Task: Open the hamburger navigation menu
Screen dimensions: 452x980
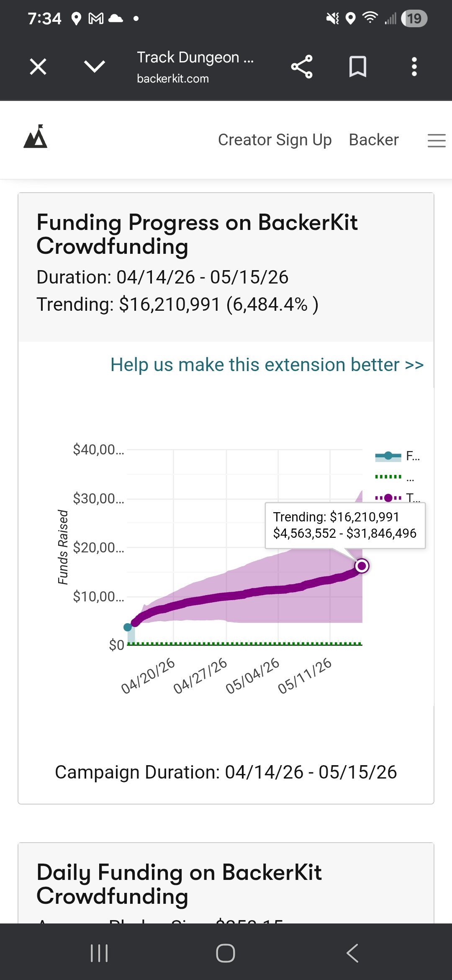Action: [436, 140]
